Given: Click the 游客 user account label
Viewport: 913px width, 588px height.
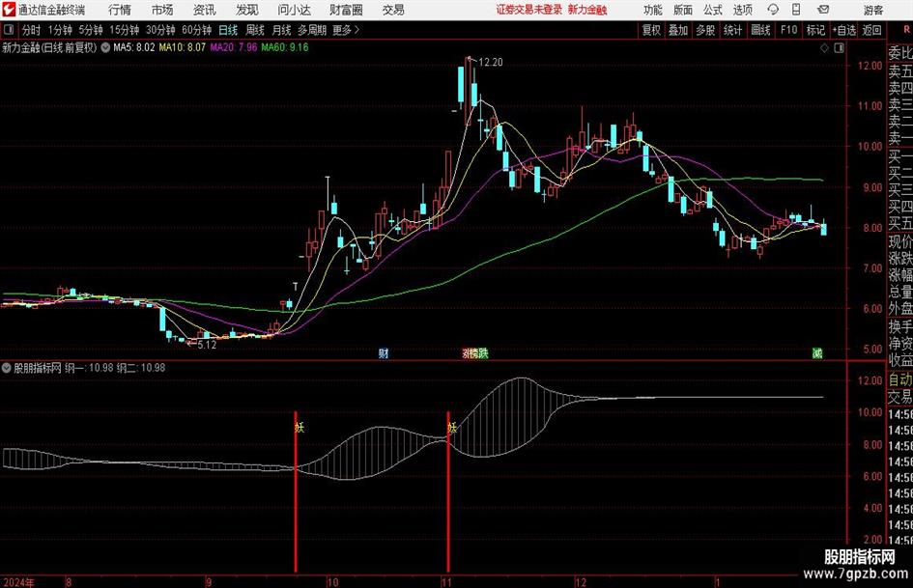Looking at the screenshot, I should coord(873,10).
